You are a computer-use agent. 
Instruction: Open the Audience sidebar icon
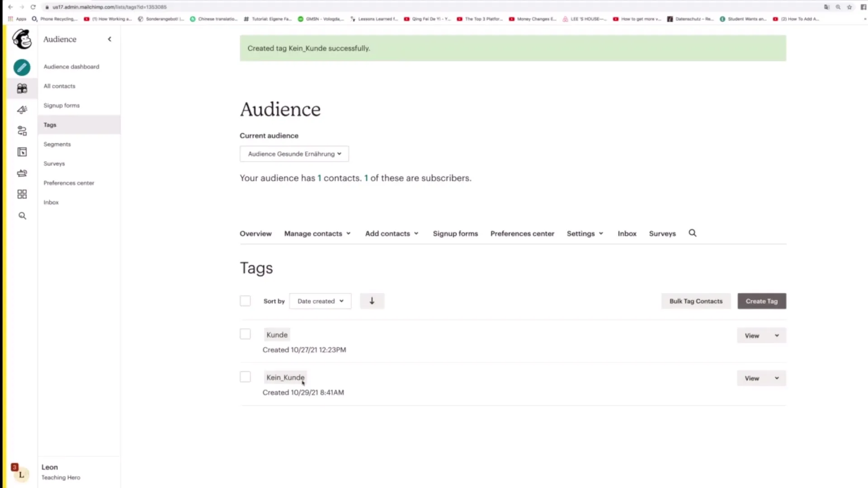pyautogui.click(x=22, y=88)
